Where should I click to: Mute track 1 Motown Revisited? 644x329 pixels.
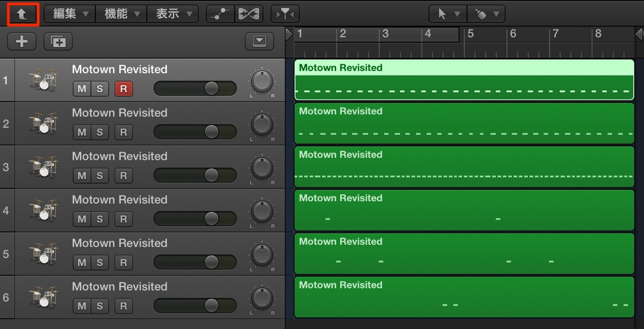pyautogui.click(x=82, y=89)
